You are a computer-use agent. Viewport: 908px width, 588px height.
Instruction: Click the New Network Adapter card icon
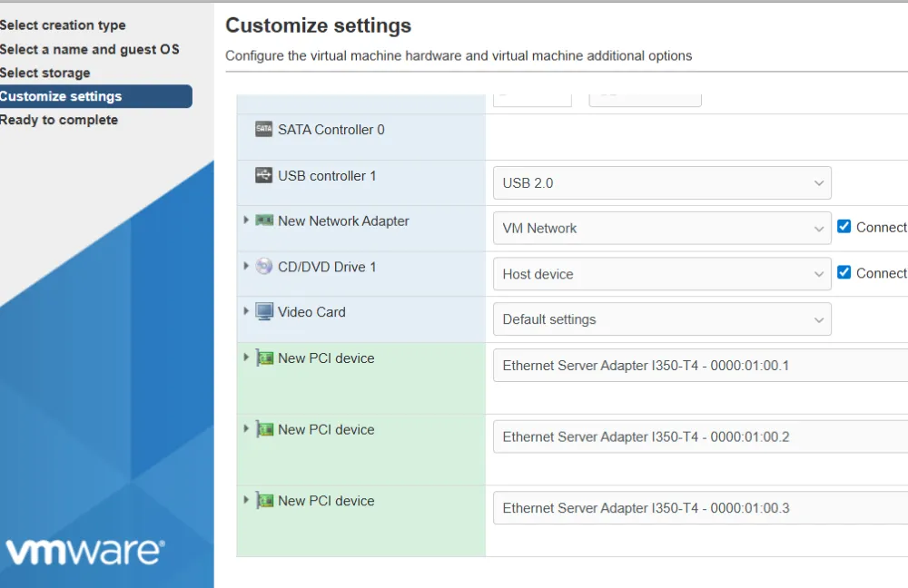coord(264,221)
